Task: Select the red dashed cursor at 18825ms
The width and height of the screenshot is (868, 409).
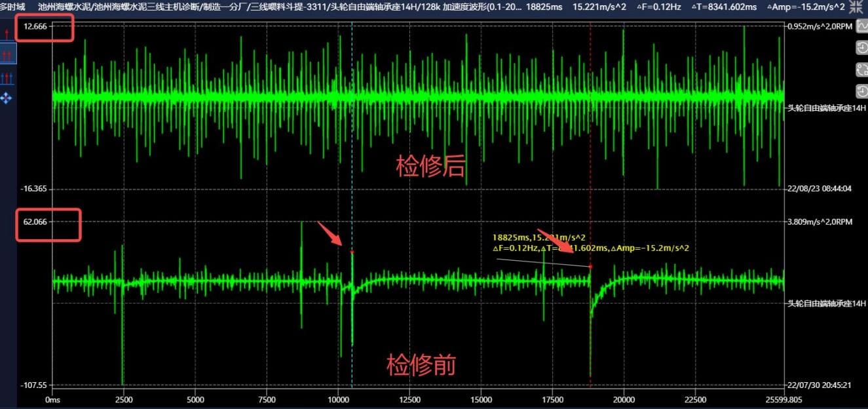Action: (x=592, y=197)
